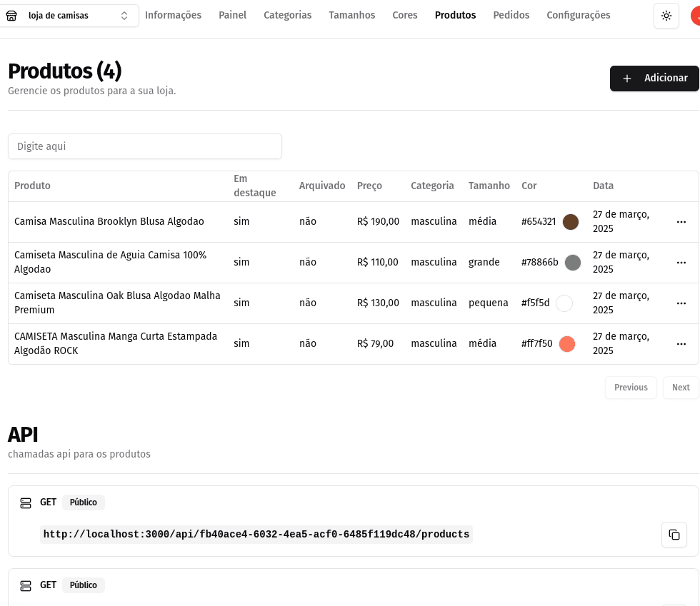Open actions menu for Camisa Masculina Brooklyn row
The width and height of the screenshot is (700, 606).
tap(681, 222)
